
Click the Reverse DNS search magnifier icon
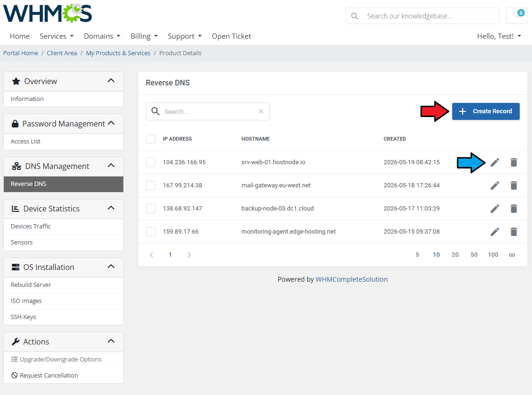[155, 111]
